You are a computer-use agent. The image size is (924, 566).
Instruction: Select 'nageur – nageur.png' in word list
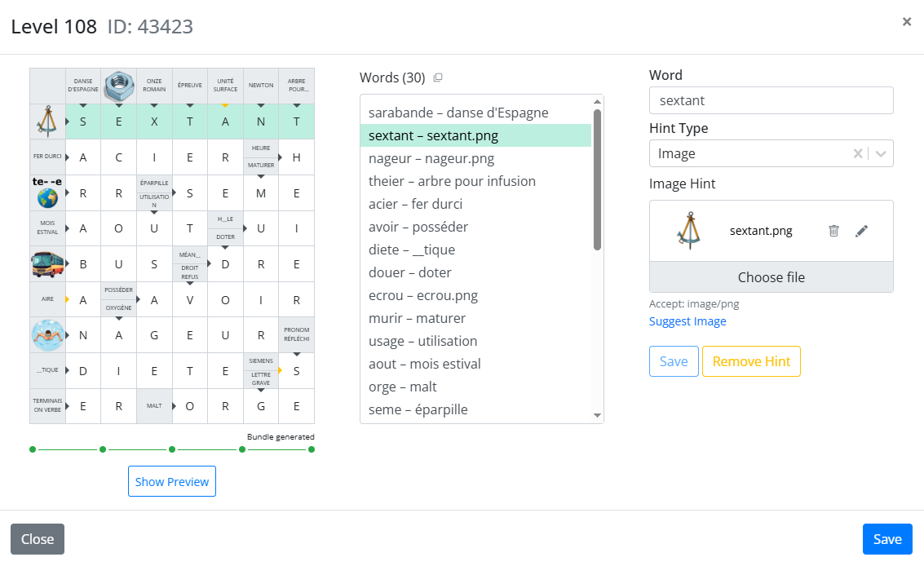click(431, 158)
